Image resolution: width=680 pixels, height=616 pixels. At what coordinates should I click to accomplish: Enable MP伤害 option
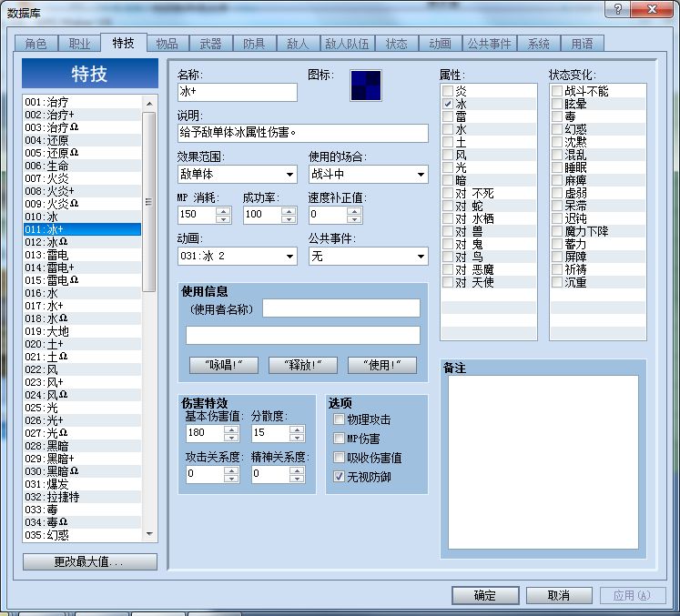click(339, 439)
